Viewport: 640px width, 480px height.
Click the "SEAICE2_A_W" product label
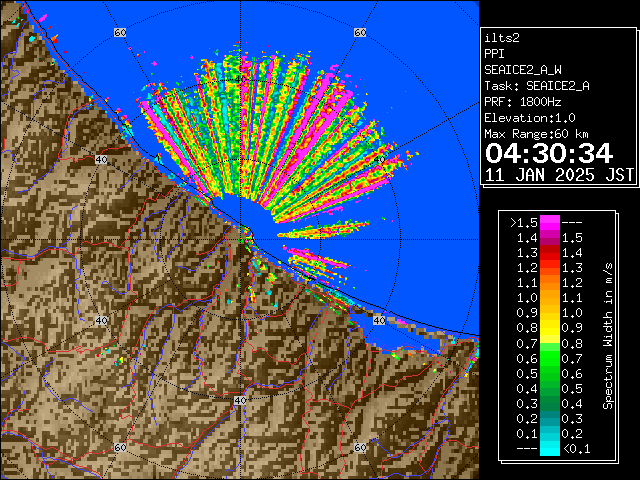tap(523, 70)
